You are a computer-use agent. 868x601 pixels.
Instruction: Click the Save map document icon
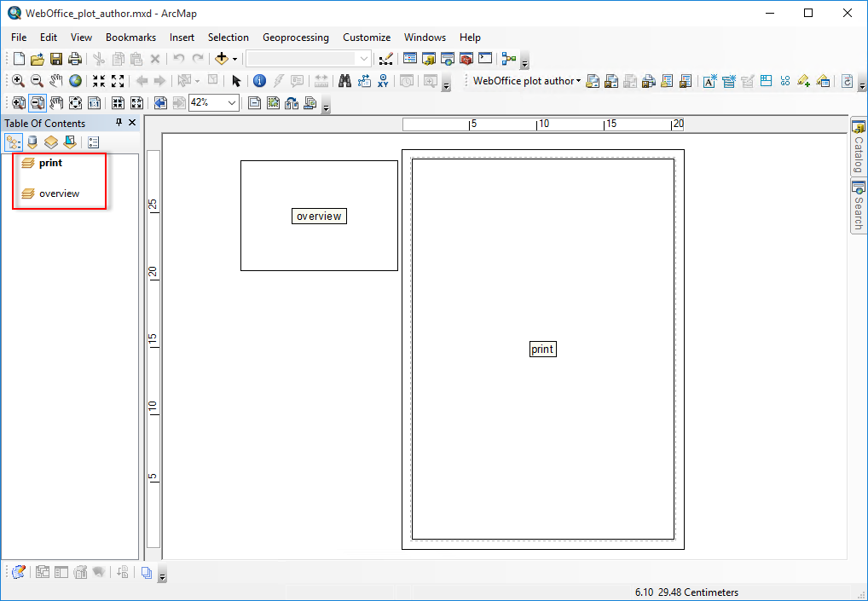(56, 59)
